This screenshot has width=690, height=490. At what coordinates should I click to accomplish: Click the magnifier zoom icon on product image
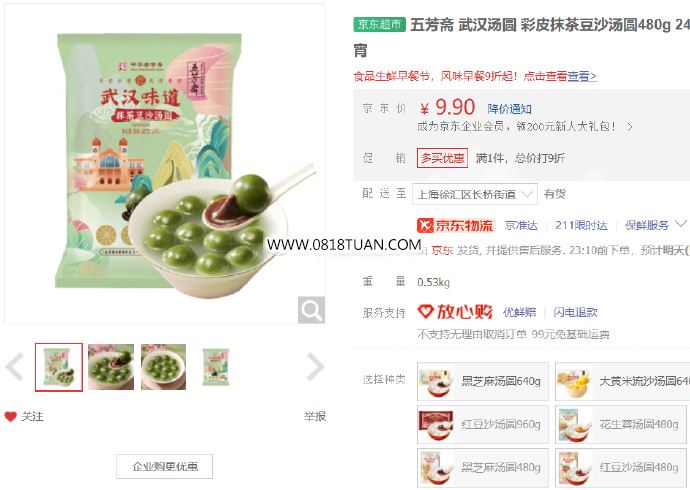point(311,310)
